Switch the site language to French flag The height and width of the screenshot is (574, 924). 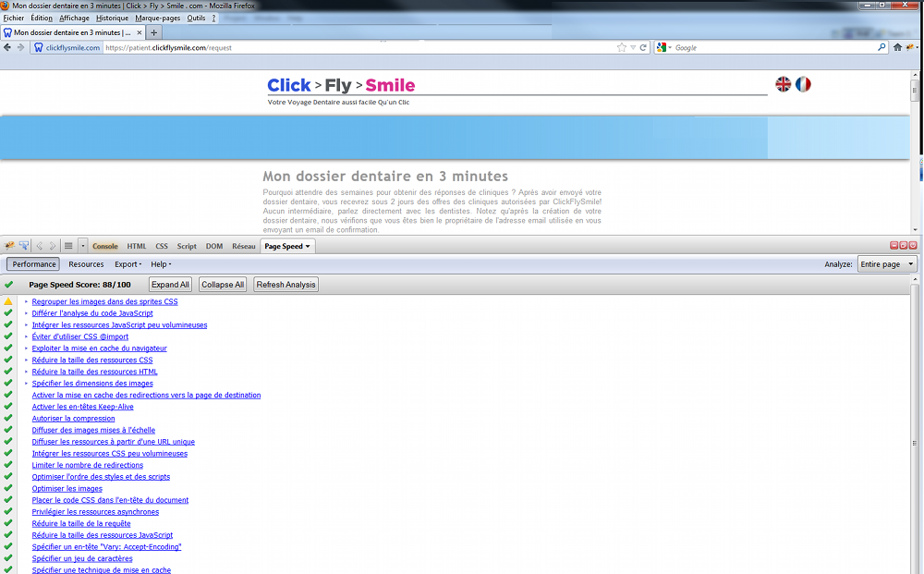803,84
